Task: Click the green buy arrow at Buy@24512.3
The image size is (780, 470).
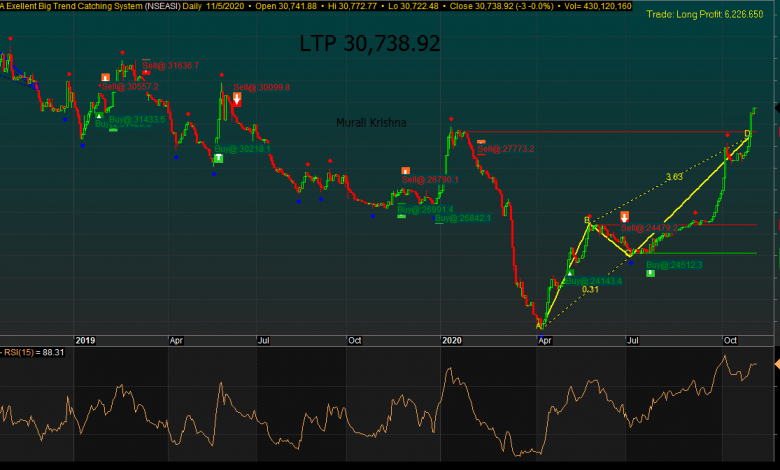Action: point(651,273)
